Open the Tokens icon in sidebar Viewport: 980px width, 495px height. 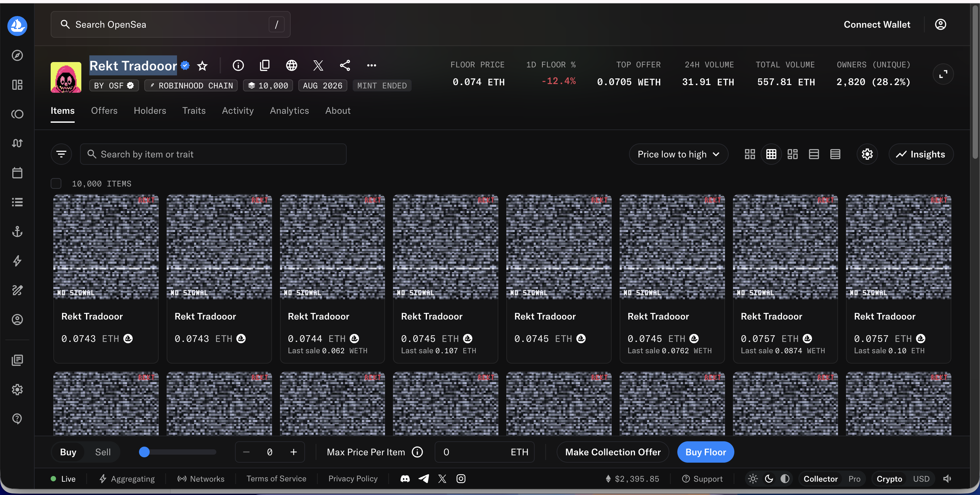(x=17, y=114)
